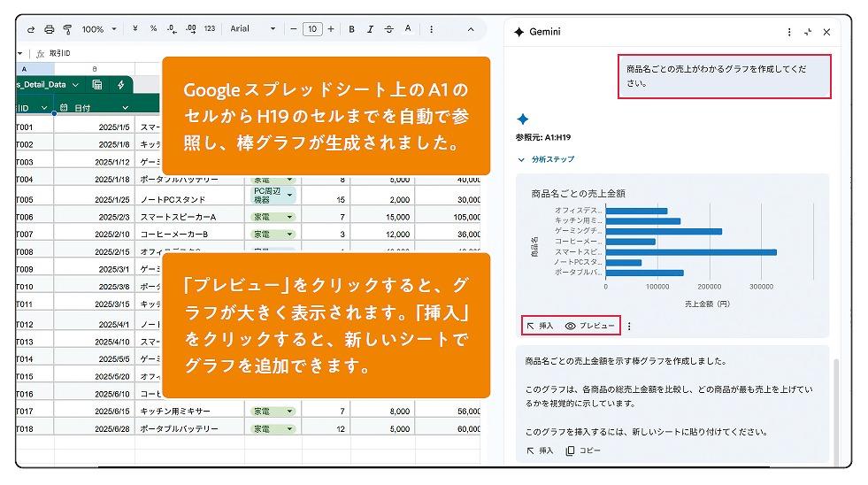The width and height of the screenshot is (868, 485).
Task: Click 挿入 below the chart
Action: pyautogui.click(x=540, y=326)
